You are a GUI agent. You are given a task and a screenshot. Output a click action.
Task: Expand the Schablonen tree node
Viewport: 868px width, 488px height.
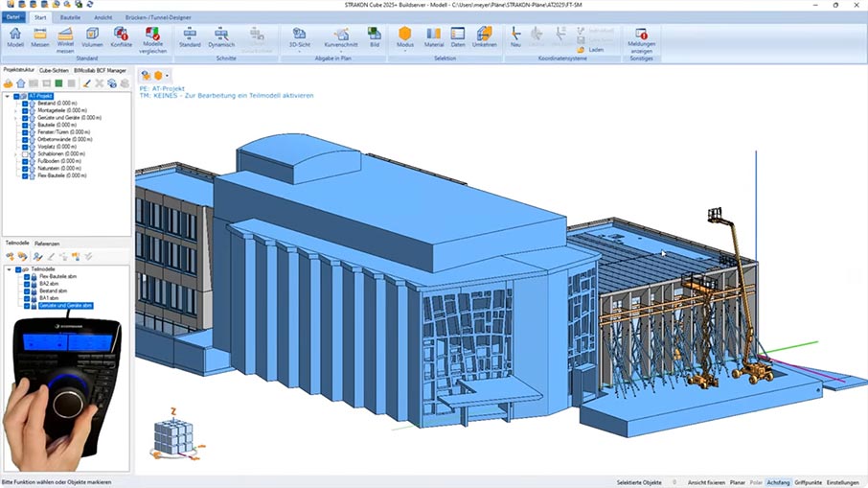[x=15, y=154]
